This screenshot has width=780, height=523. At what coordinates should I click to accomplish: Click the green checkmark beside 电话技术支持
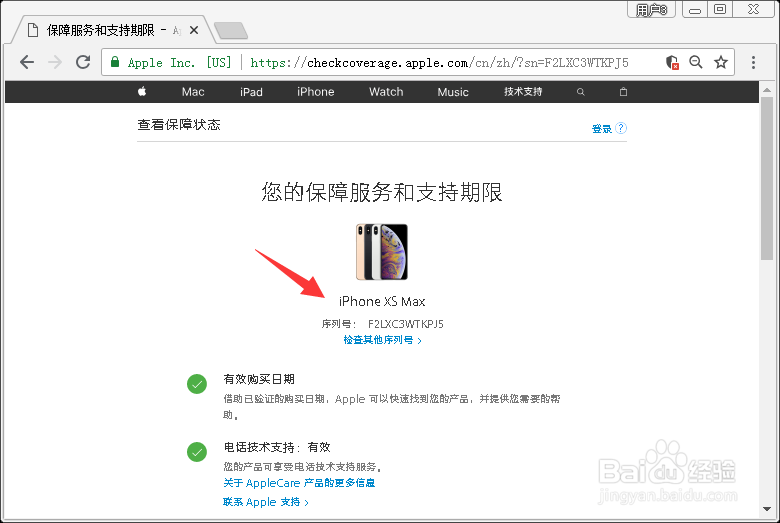(197, 452)
